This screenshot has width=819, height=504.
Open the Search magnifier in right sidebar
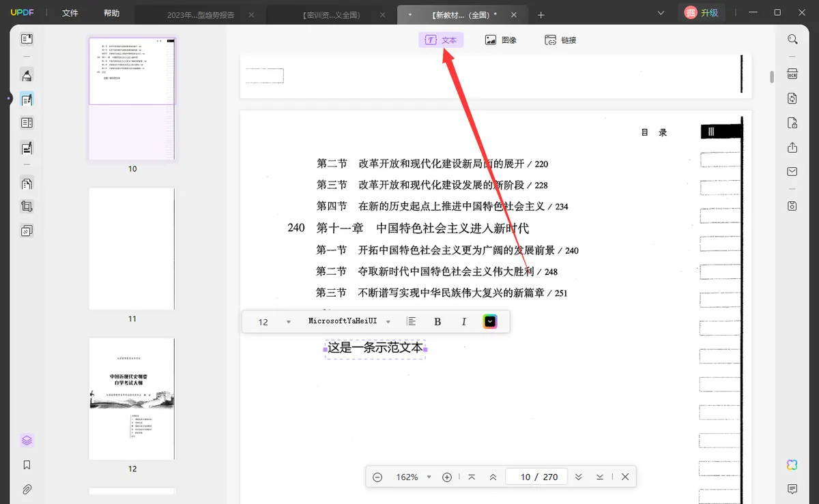[x=792, y=40]
